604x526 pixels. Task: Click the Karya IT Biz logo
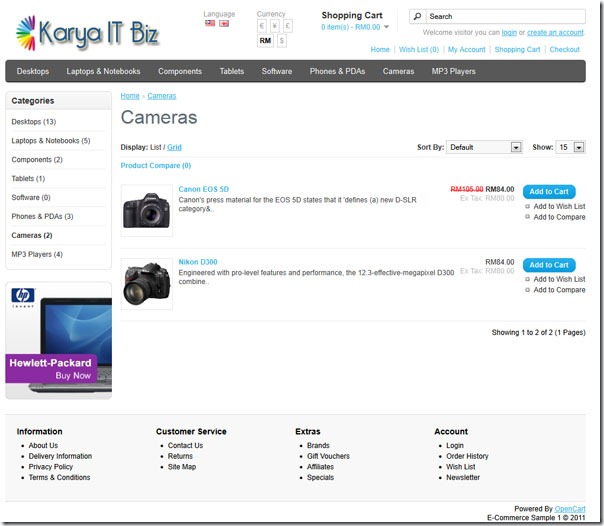coord(87,33)
